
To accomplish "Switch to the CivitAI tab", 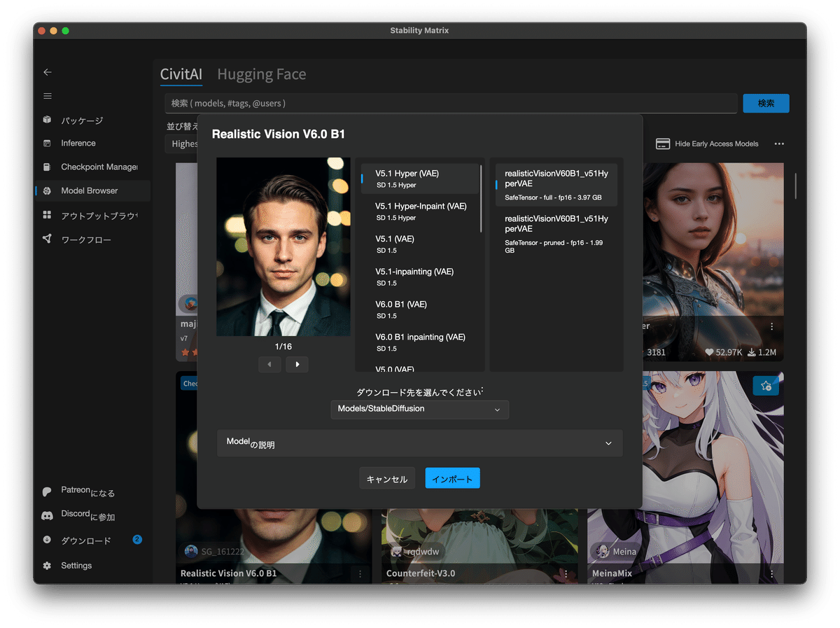I will pos(181,74).
